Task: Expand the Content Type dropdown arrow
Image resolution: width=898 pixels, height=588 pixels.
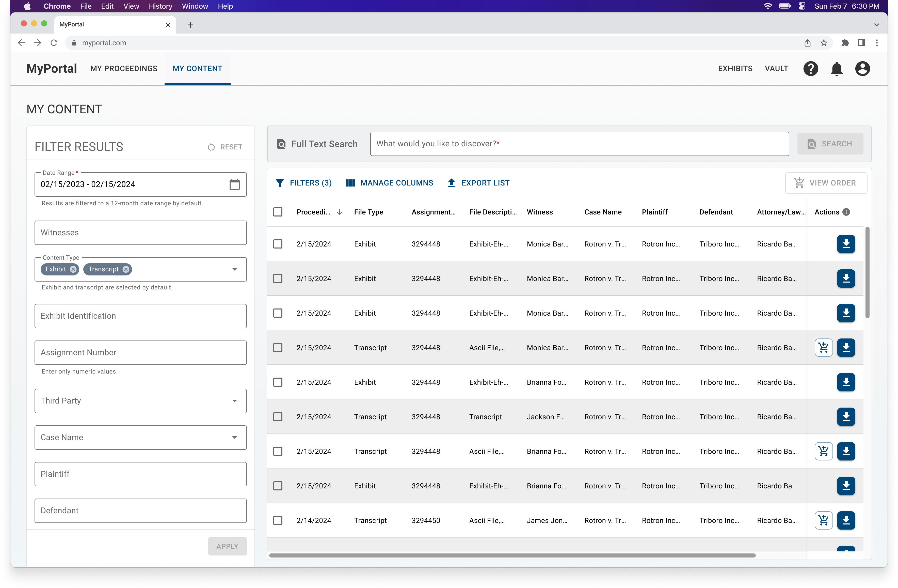Action: tap(234, 269)
